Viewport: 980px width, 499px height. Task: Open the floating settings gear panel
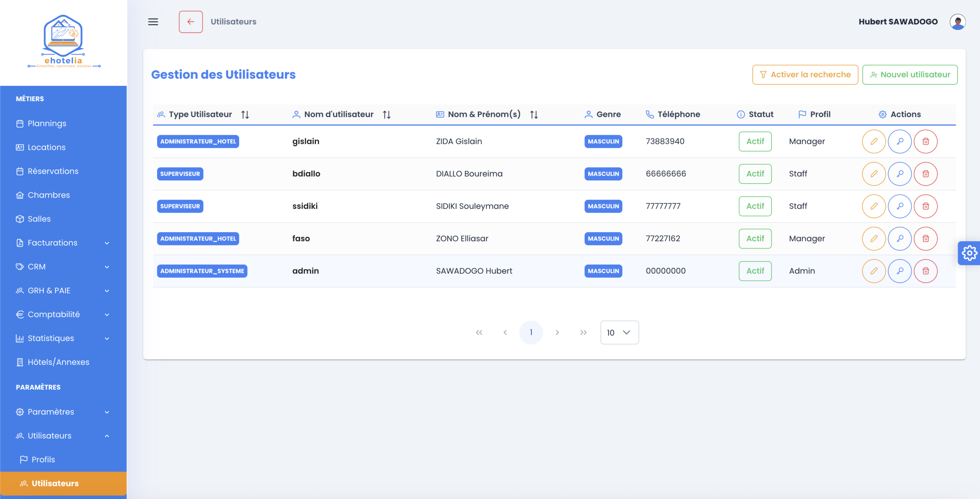(969, 253)
